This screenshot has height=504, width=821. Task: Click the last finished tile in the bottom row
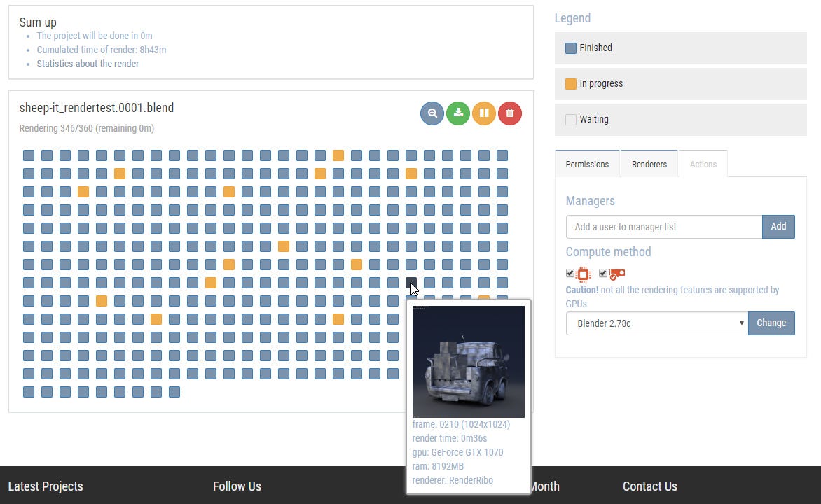[x=174, y=392]
